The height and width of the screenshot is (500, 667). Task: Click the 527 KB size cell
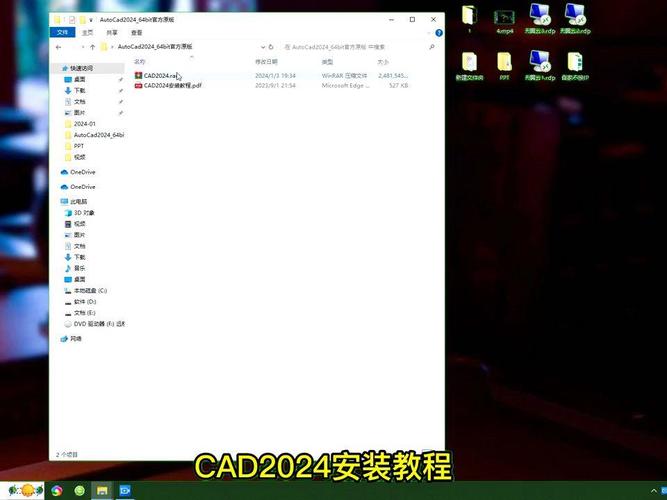coord(399,86)
